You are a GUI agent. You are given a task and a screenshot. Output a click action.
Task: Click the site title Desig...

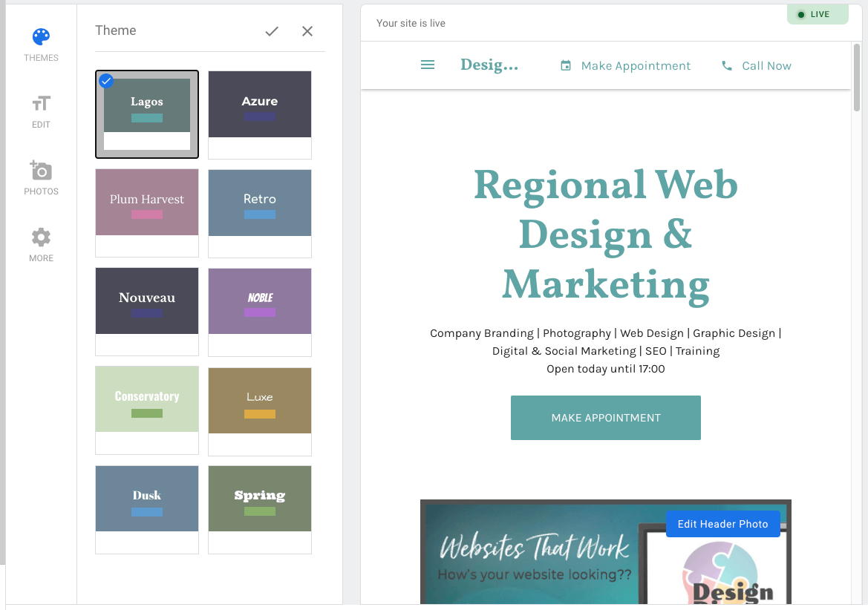(x=489, y=65)
